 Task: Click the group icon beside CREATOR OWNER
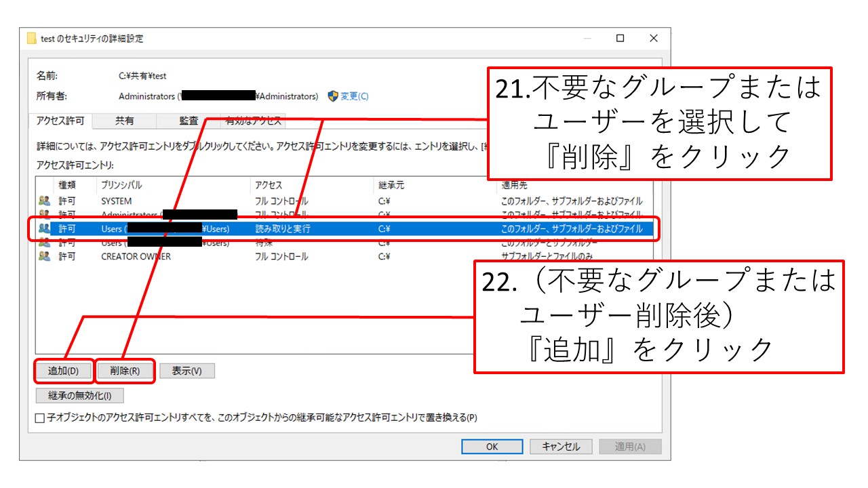click(45, 256)
